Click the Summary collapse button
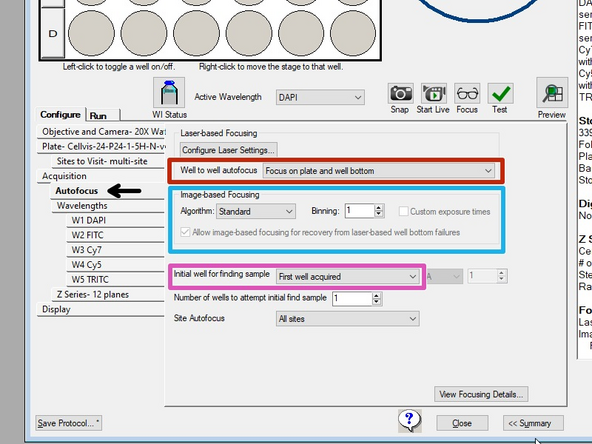Screen dimensions: 592x444 [x=533, y=423]
